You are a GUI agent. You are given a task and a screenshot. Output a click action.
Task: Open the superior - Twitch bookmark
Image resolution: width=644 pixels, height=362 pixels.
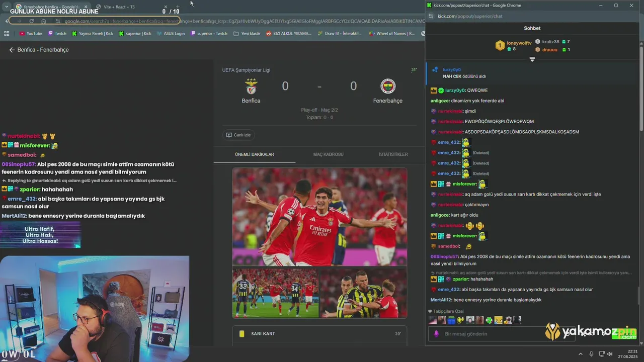point(209,34)
